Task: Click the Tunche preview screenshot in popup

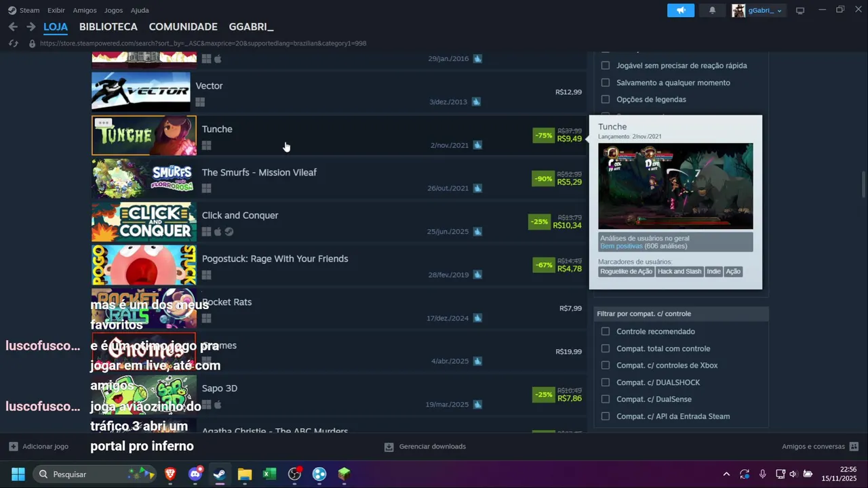Action: (675, 186)
